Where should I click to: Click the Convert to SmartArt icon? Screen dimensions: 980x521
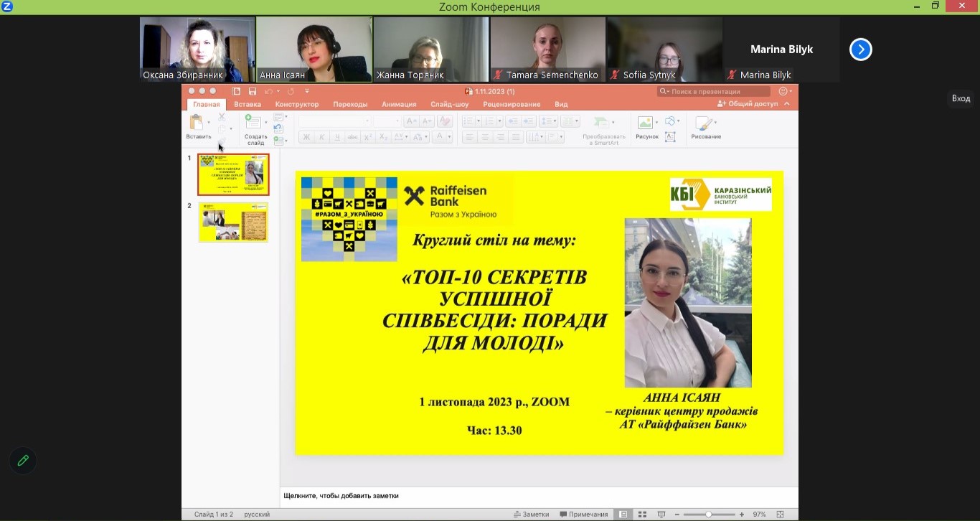point(601,123)
